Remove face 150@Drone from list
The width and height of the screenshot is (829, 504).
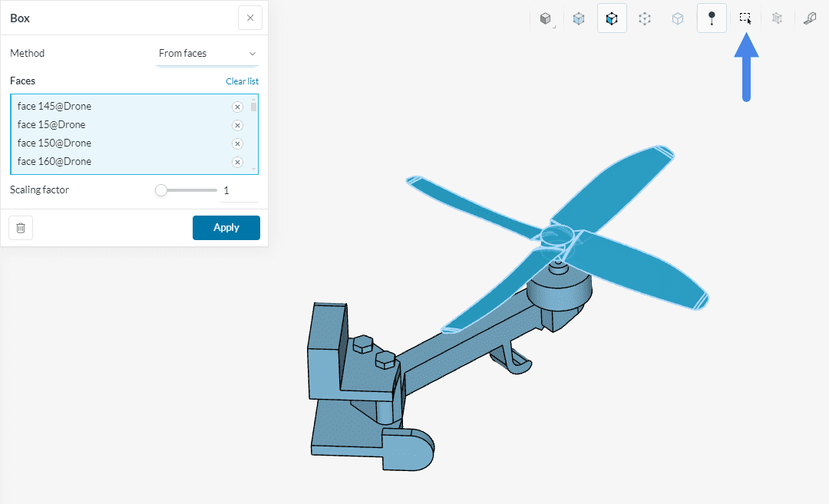pyautogui.click(x=237, y=144)
